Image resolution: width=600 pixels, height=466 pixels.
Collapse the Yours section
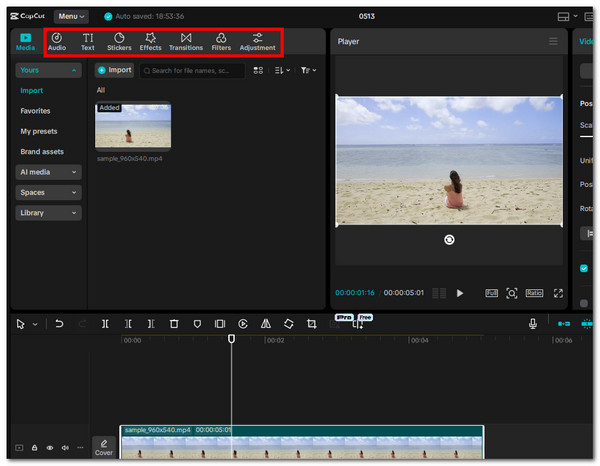pyautogui.click(x=48, y=70)
